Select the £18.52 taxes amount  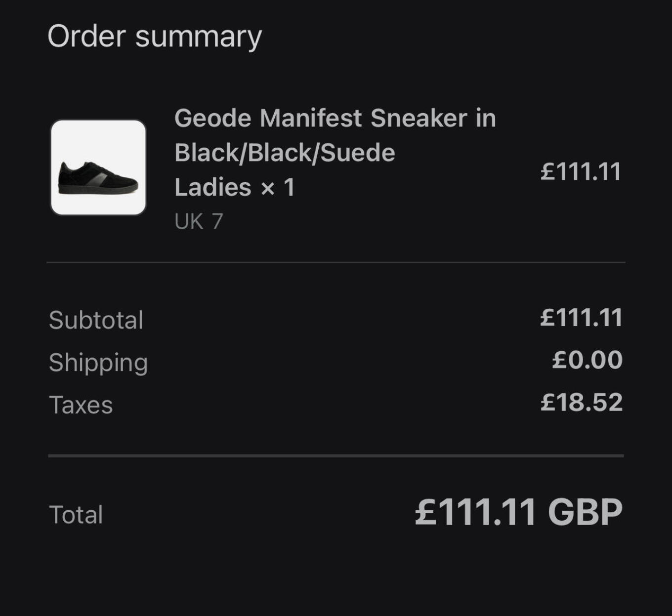pos(581,402)
